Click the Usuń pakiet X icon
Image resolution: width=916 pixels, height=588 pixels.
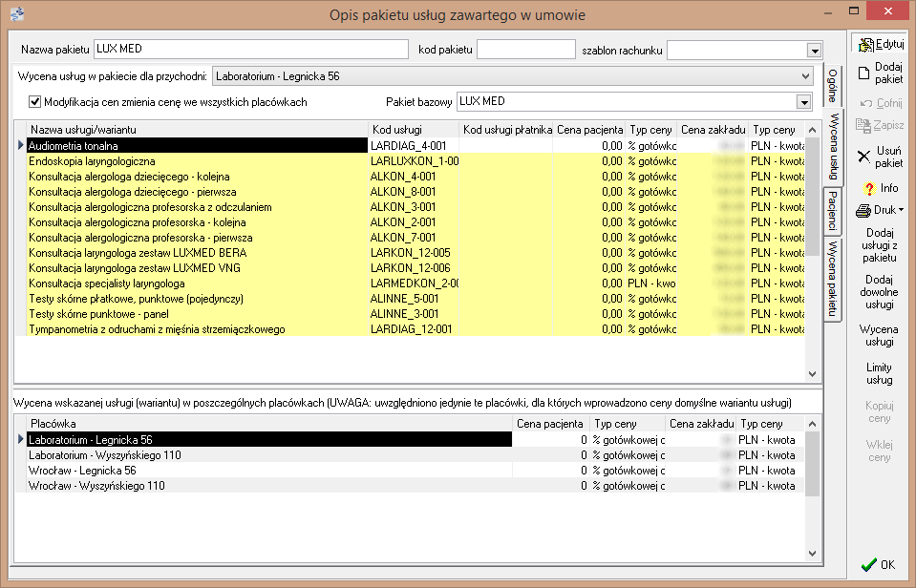click(864, 157)
